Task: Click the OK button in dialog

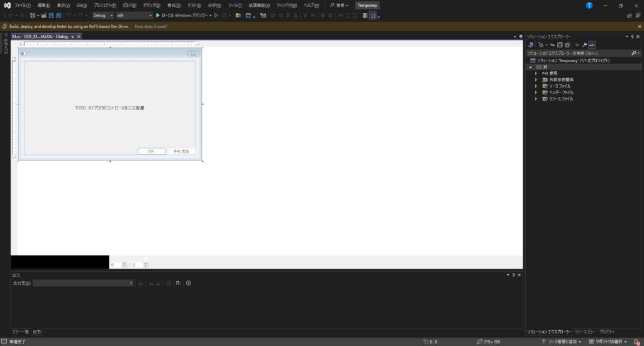Action: click(x=151, y=151)
